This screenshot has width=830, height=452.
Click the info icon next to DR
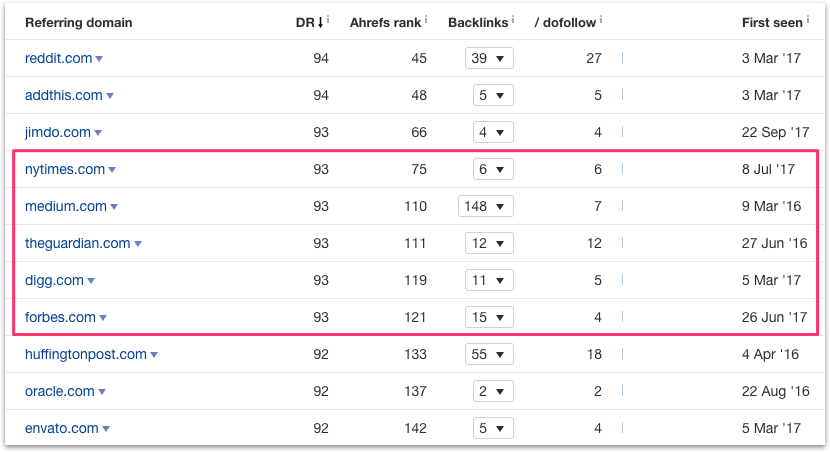click(328, 20)
